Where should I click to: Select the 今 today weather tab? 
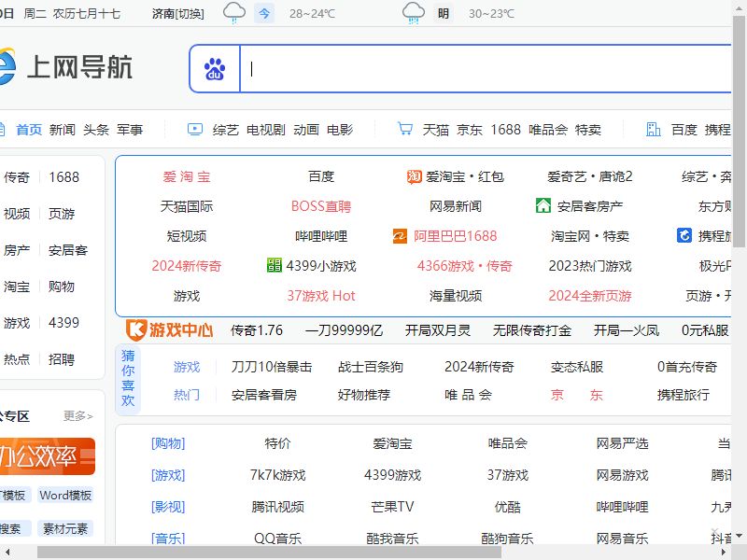[264, 13]
